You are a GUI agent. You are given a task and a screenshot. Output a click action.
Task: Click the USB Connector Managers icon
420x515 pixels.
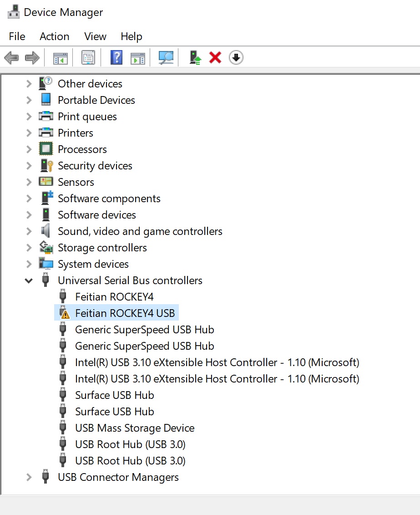(46, 477)
